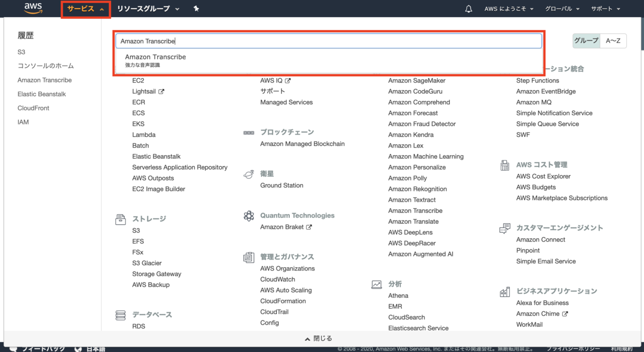Collapse the Services menu
The image size is (644, 352).
[x=86, y=9]
